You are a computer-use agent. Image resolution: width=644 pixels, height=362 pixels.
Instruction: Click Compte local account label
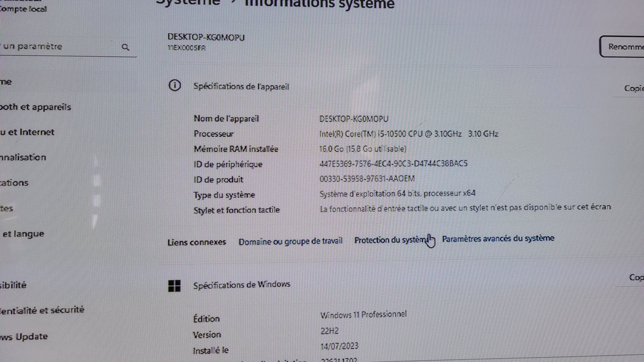click(23, 9)
